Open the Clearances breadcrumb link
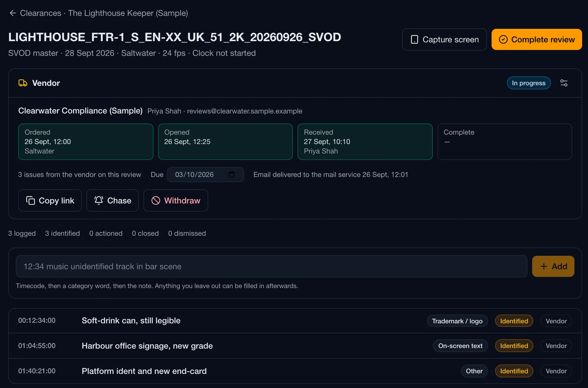The image size is (588, 388). [x=41, y=13]
